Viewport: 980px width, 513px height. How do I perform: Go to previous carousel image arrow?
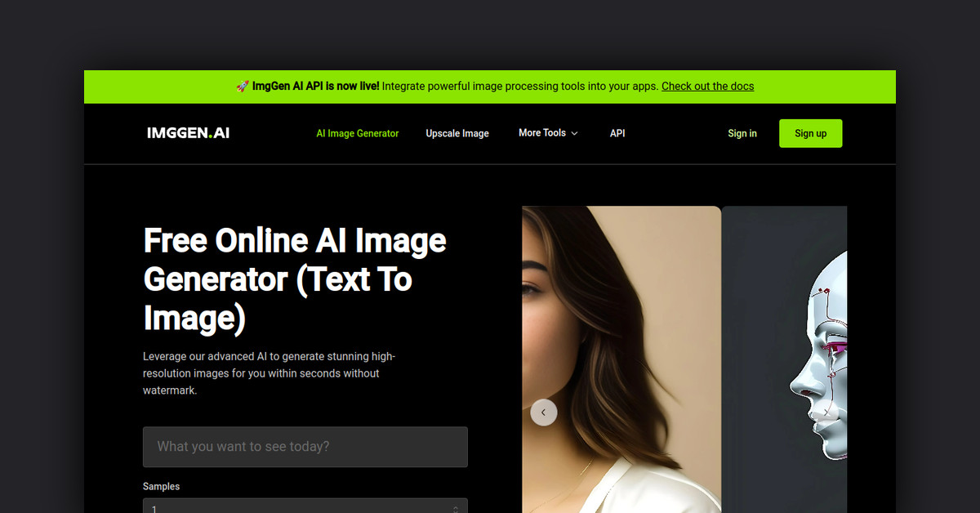(x=544, y=413)
